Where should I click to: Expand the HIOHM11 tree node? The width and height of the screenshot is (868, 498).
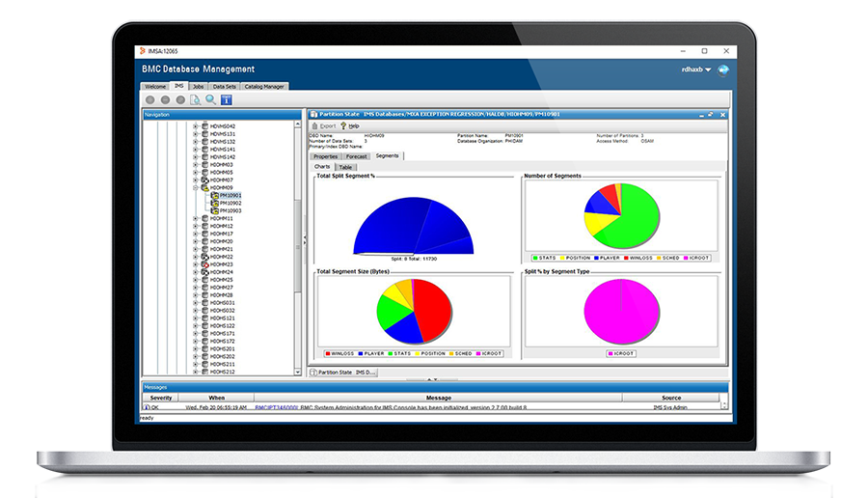coord(196,218)
